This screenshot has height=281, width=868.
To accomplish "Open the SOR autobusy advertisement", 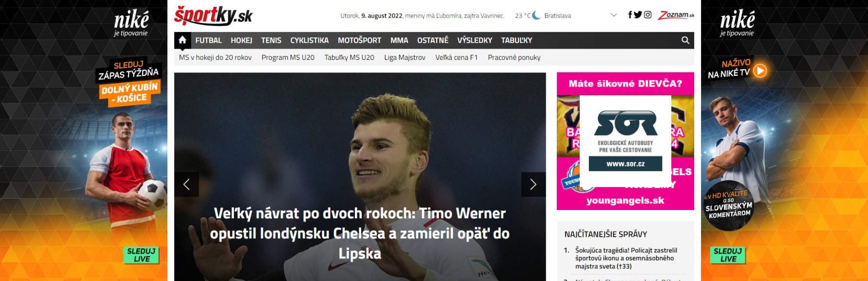I will 625,141.
